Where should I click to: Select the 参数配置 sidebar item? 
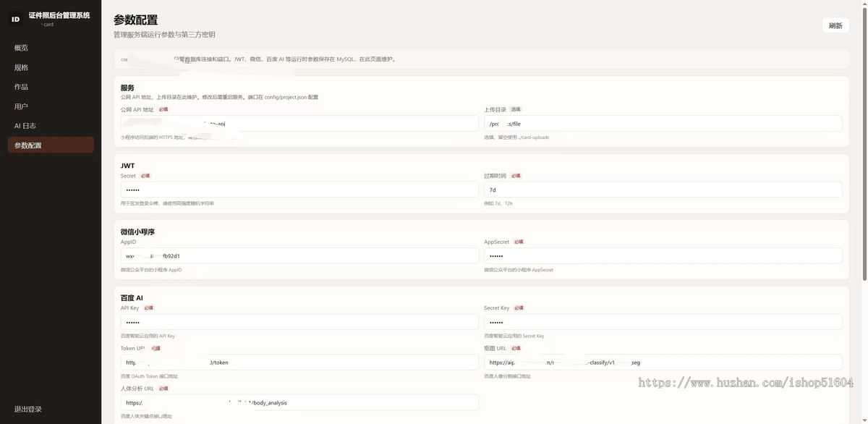pos(51,145)
